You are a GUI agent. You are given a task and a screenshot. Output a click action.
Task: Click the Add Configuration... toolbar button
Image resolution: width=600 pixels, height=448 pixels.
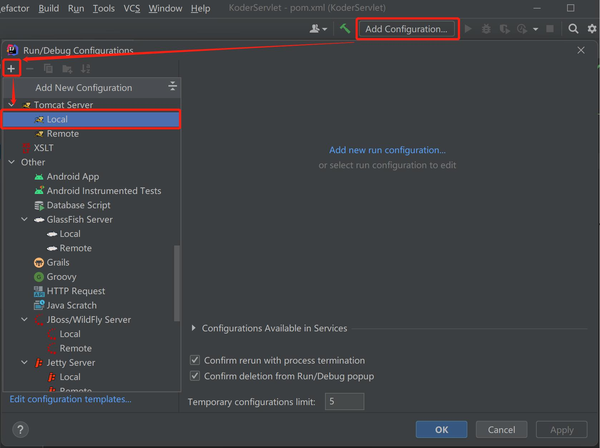[x=406, y=29]
